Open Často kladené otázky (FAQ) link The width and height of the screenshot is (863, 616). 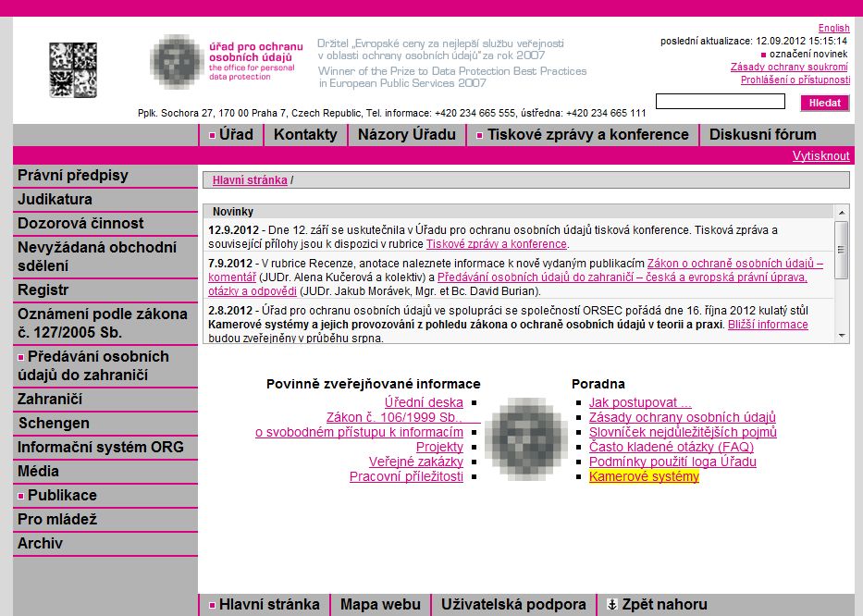tap(672, 448)
